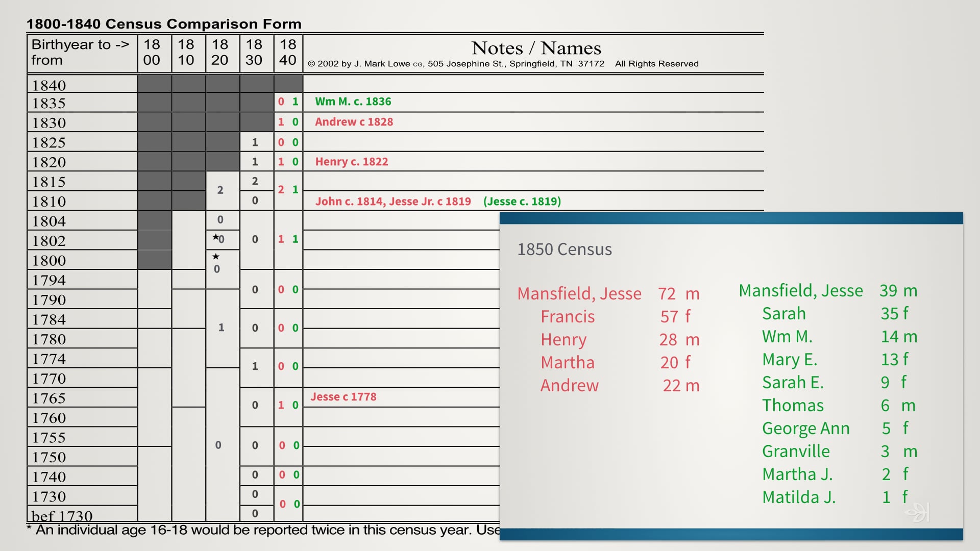
Task: Click the star marker in the 1802 row
Action: (x=215, y=237)
